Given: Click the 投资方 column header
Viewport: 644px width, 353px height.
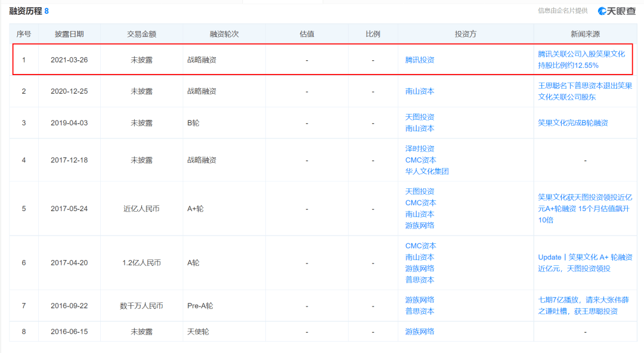Looking at the screenshot, I should point(465,34).
